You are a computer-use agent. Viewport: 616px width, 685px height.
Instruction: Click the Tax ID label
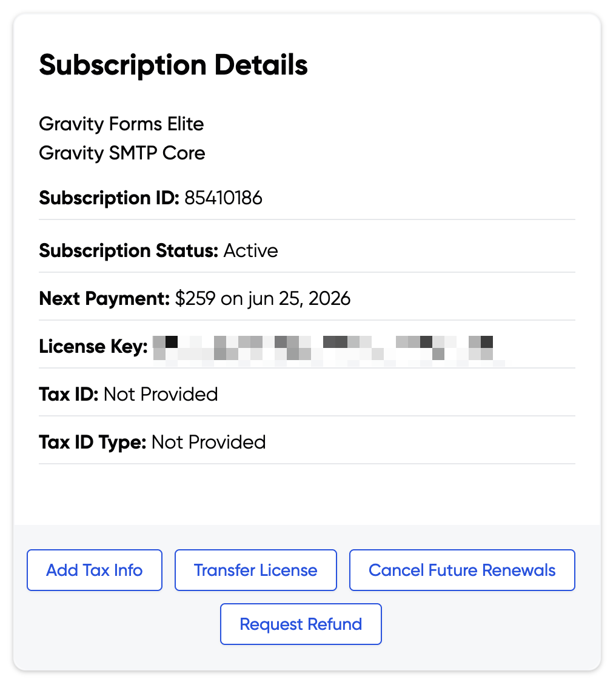[69, 395]
